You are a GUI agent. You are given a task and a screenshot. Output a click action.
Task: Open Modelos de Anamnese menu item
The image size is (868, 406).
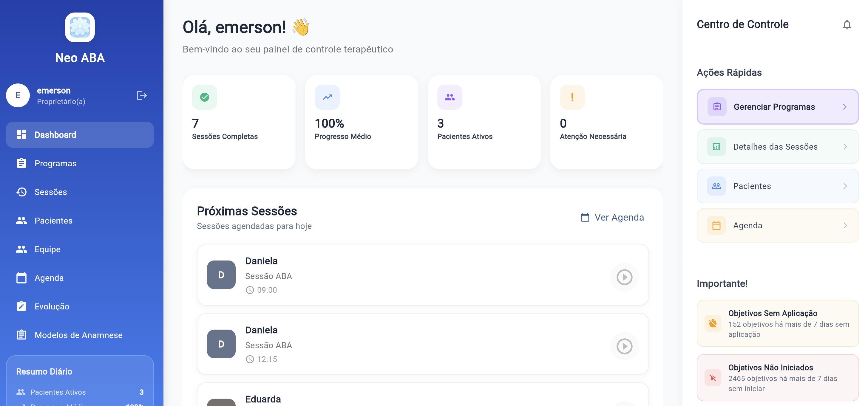pos(78,335)
